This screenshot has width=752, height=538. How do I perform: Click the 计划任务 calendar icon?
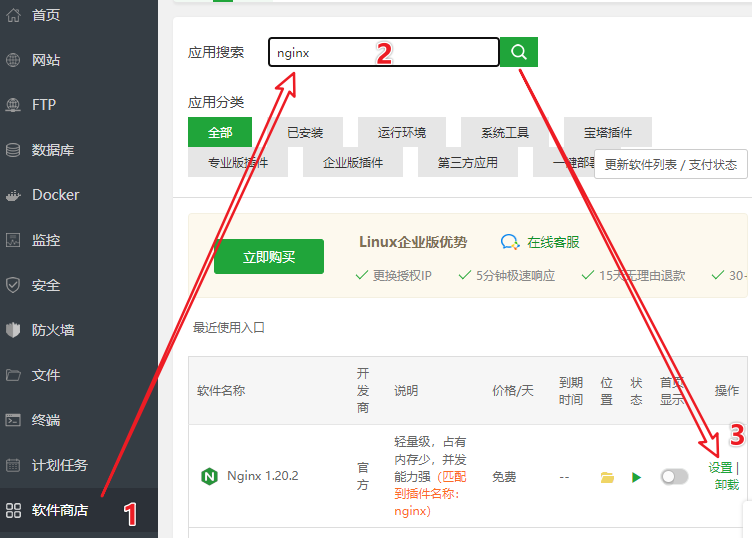click(13, 465)
